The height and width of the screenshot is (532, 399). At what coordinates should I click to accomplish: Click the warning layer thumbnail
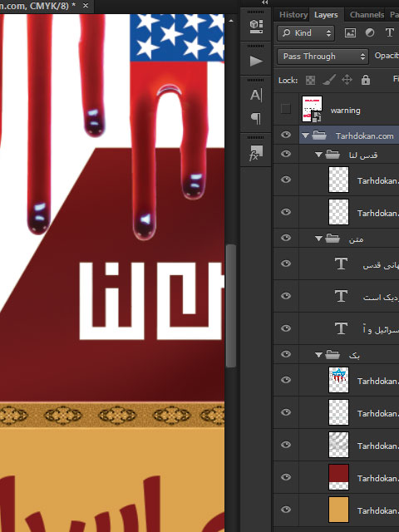tap(312, 109)
